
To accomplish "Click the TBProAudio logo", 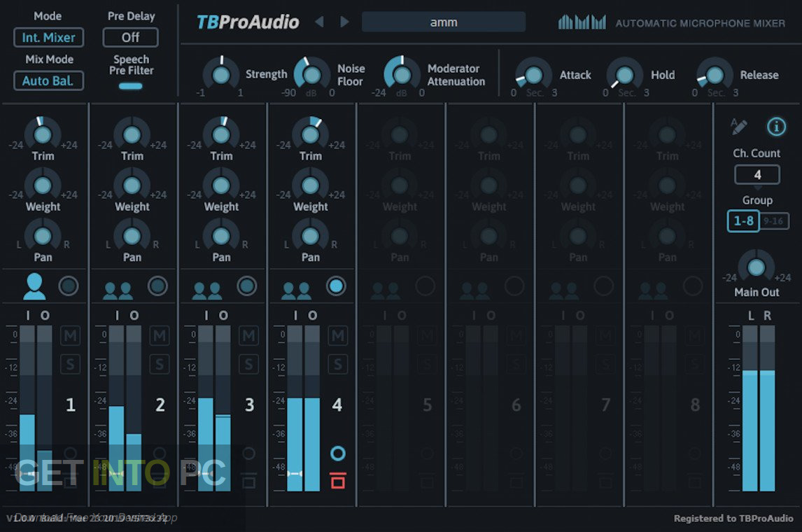I will pos(248,22).
